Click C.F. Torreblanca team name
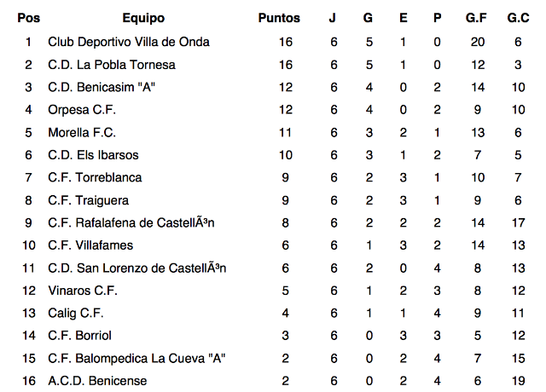The width and height of the screenshot is (546, 392). 95,177
